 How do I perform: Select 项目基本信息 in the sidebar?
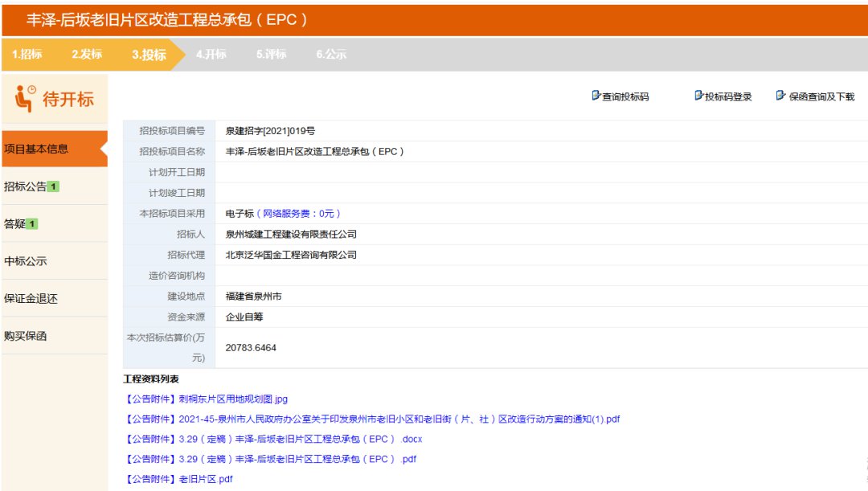[37, 149]
